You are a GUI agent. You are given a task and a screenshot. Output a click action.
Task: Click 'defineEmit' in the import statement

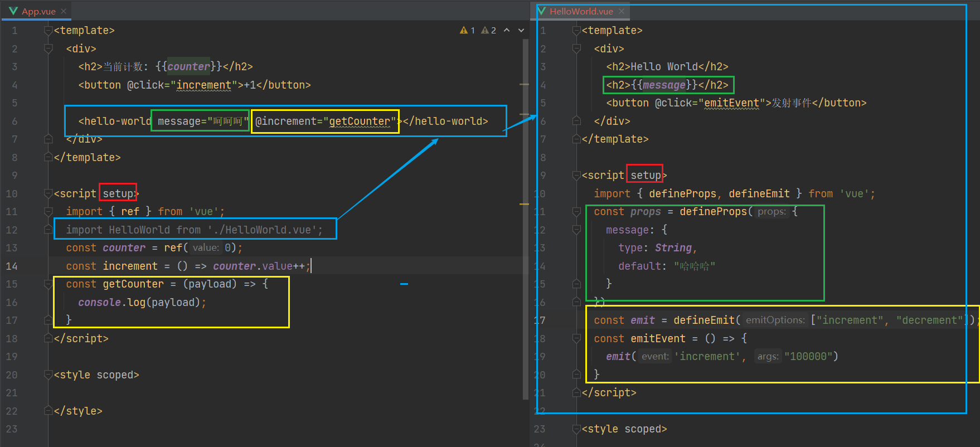pyautogui.click(x=759, y=193)
